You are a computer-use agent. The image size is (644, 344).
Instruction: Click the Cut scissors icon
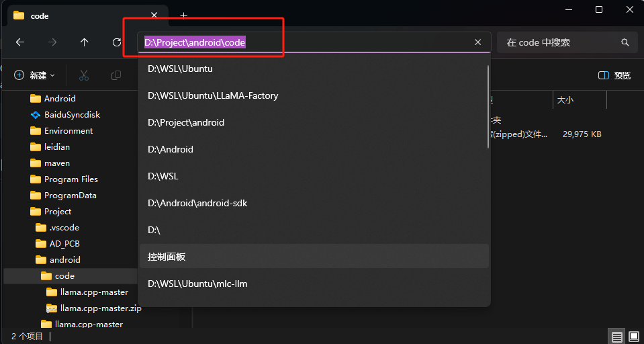tap(84, 75)
